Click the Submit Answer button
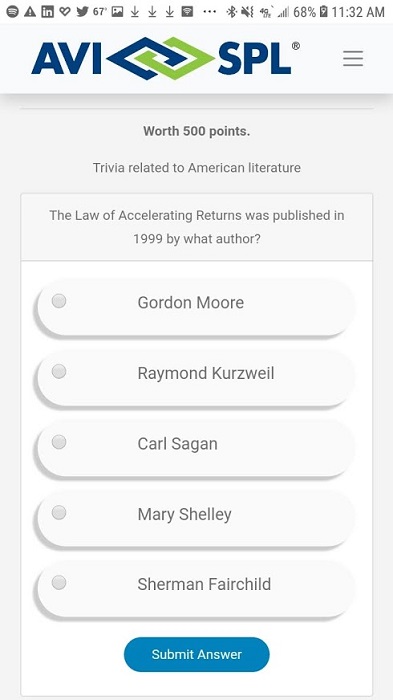Viewport: 393px width, 700px height. tap(196, 654)
